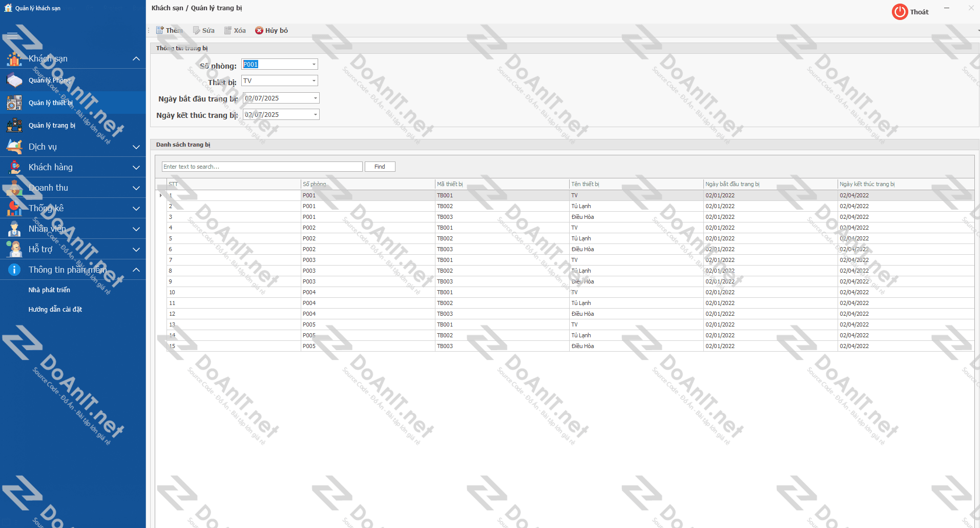The image size is (980, 528).
Task: Click the Dịch vụ sidebar icon
Action: point(14,147)
